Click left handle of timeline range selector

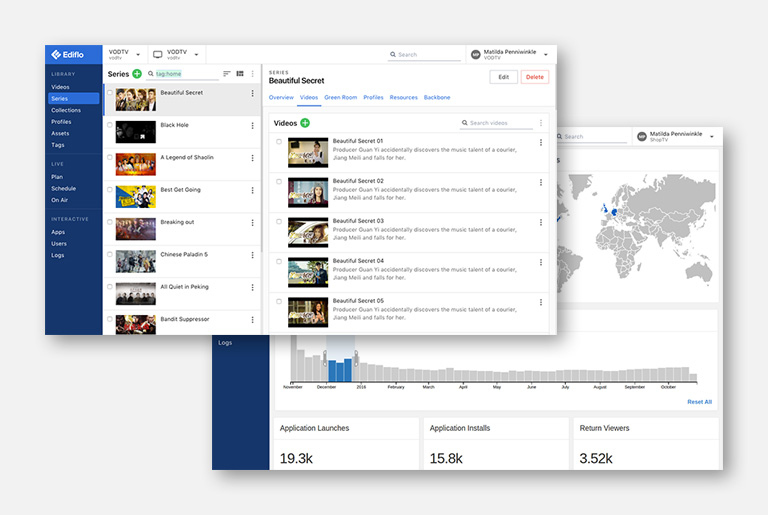click(x=325, y=358)
